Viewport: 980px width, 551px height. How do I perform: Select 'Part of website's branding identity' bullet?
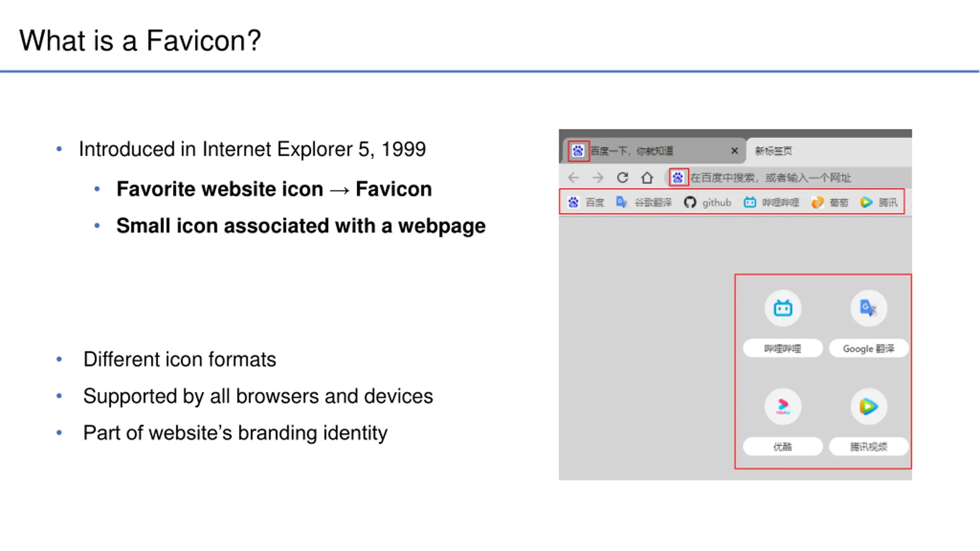[235, 433]
